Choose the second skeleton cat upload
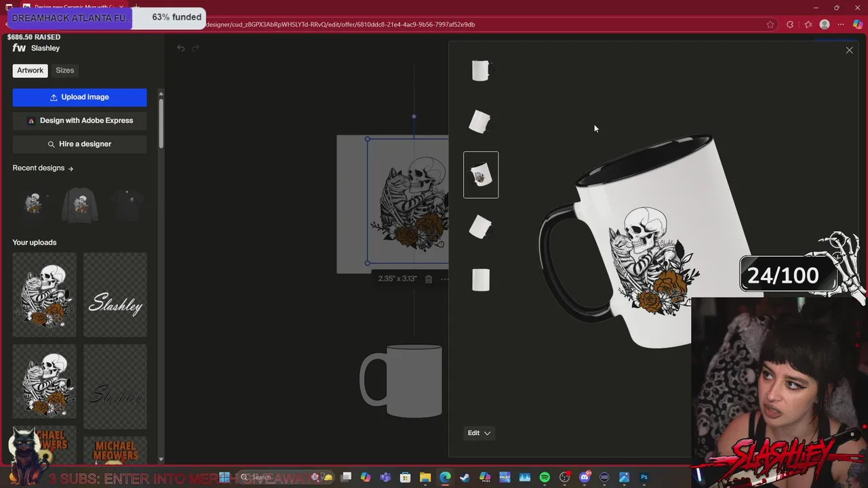This screenshot has height=488, width=868. [45, 382]
